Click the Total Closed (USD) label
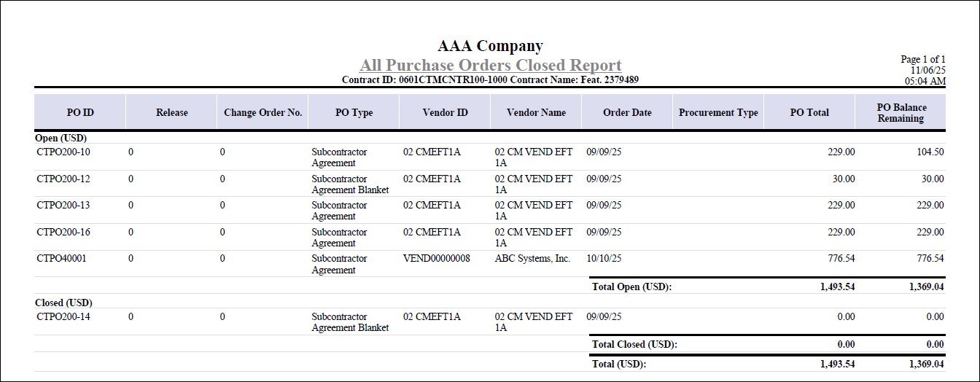980x382 pixels. pos(634,344)
